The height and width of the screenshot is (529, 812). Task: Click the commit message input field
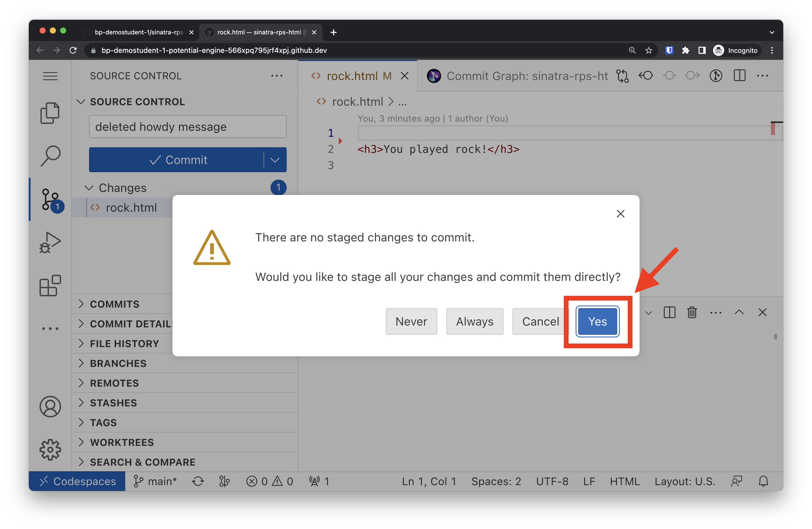[x=187, y=126]
